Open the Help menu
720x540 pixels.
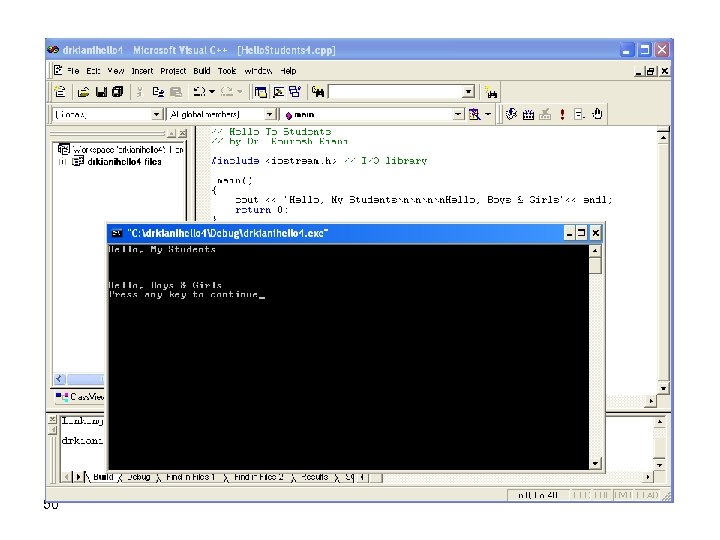pos(288,71)
